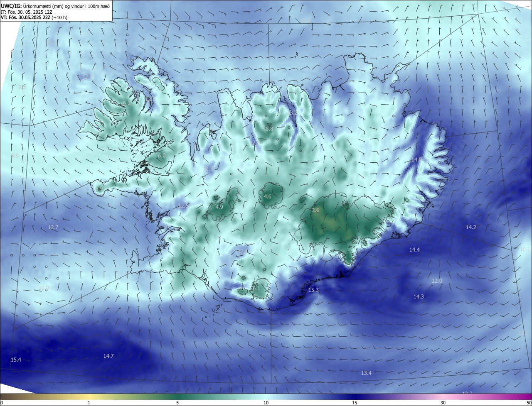This screenshot has height=406, width=532.
Task: Click the 10.0 value label
Action: click(x=44, y=288)
